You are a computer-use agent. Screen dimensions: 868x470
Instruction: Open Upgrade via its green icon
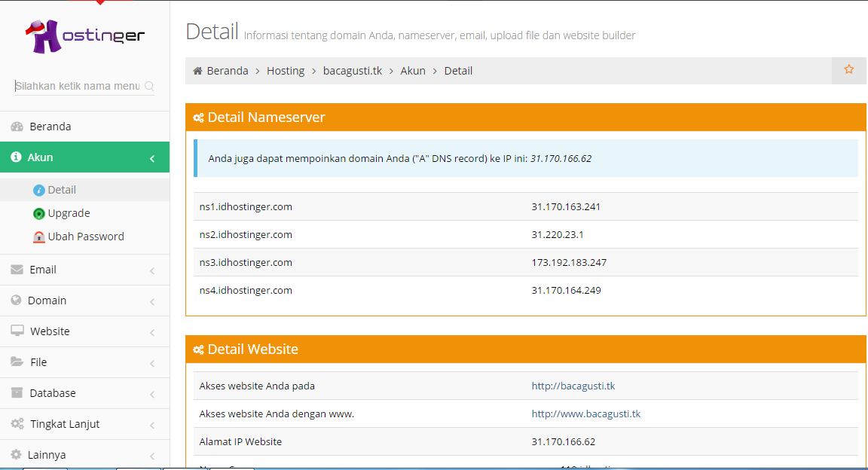(x=38, y=212)
